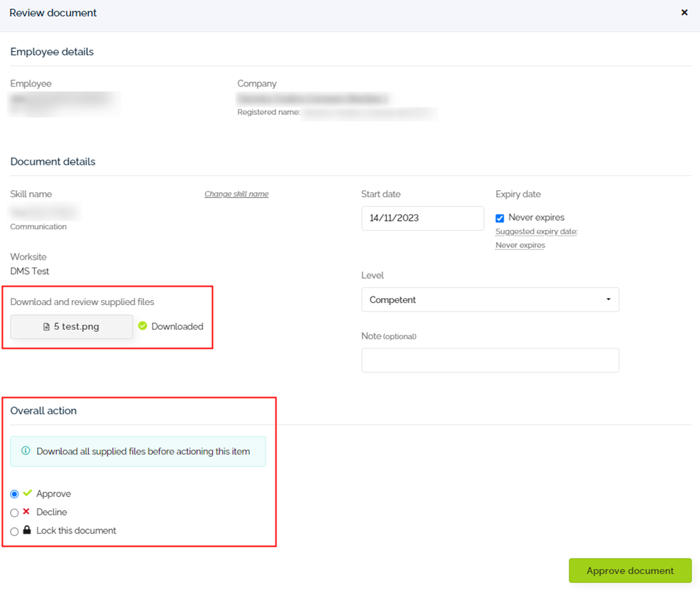Click the Never expires link below suggested date
Image resolution: width=700 pixels, height=591 pixels.
point(520,245)
